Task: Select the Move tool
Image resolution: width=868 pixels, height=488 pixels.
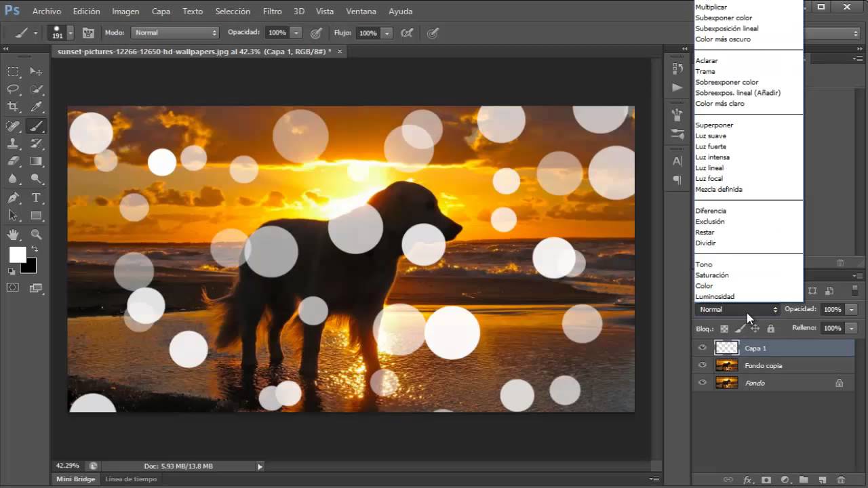Action: click(x=37, y=72)
